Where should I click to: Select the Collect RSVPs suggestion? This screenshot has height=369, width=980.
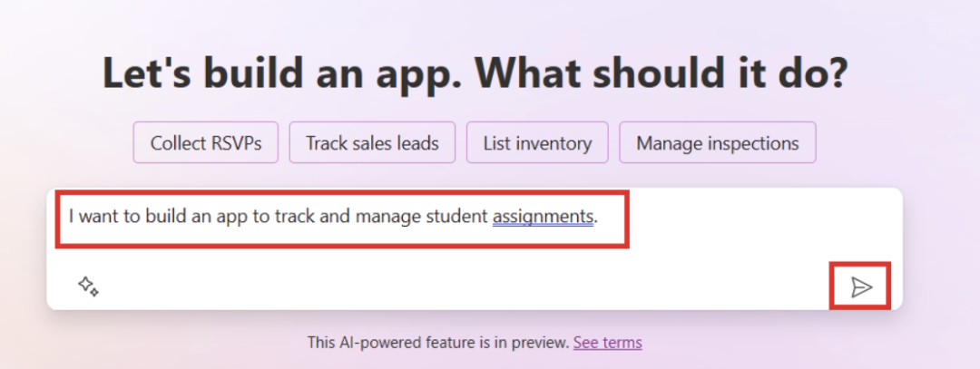[205, 142]
